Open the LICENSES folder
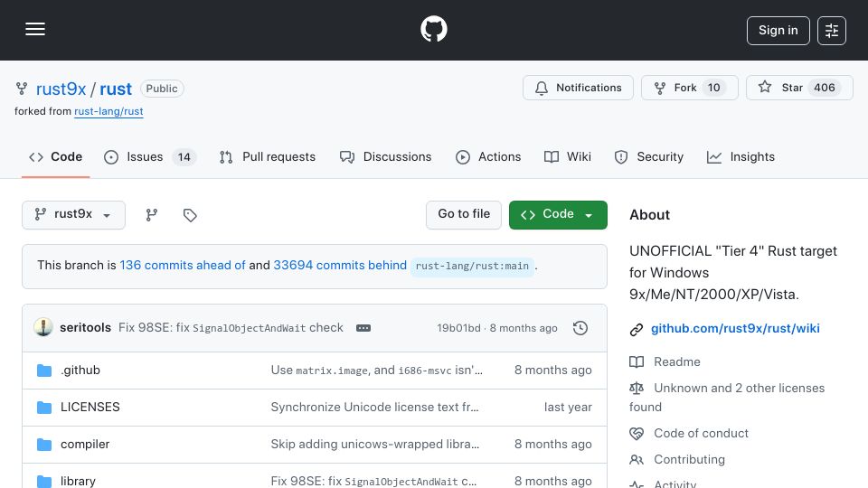868x488 pixels. coord(90,408)
